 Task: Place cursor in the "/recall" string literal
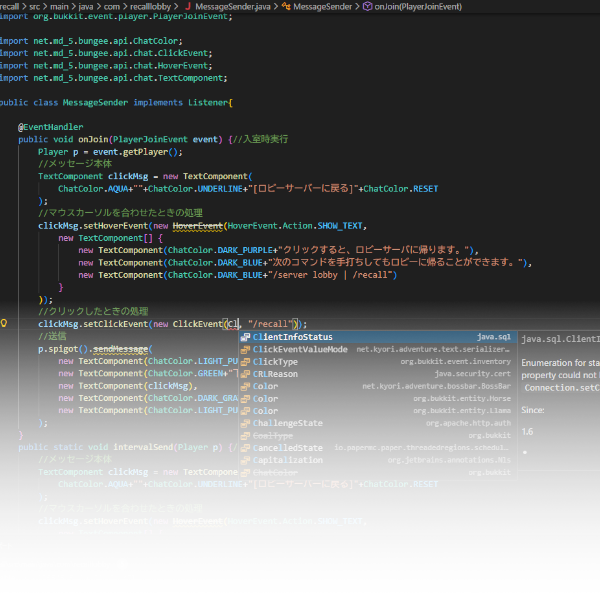(270, 324)
